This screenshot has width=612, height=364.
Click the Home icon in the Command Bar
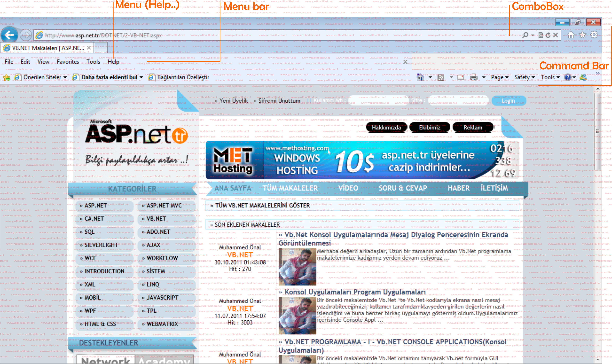[x=420, y=77]
